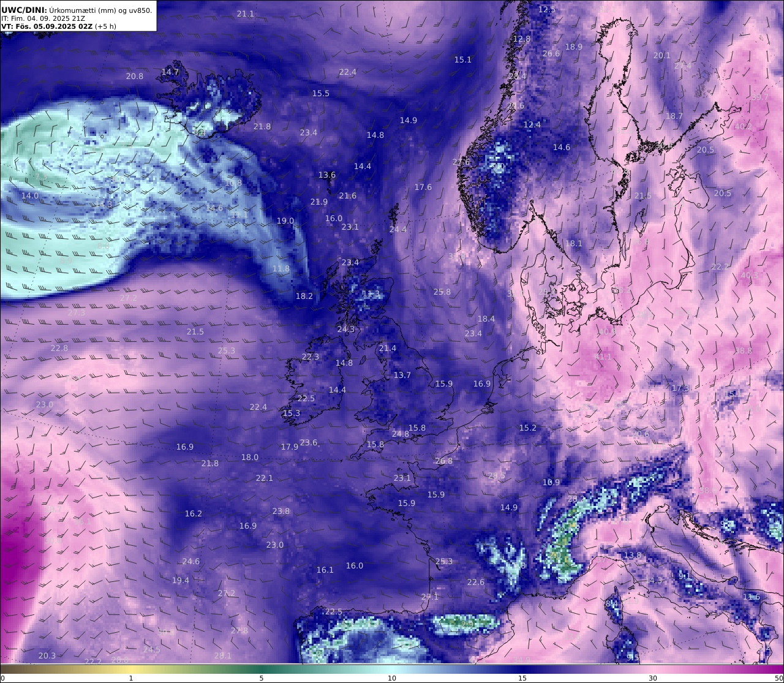Click the 15.5 value on the map

click(x=321, y=93)
